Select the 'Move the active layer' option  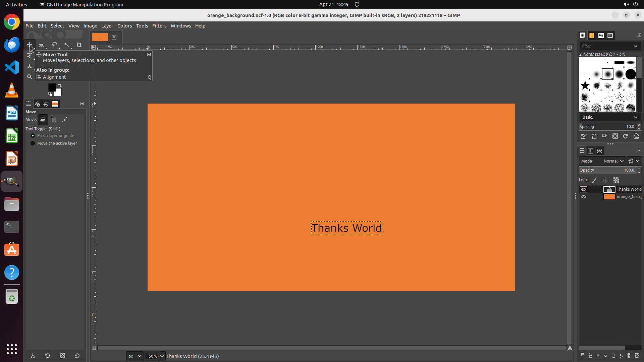33,143
